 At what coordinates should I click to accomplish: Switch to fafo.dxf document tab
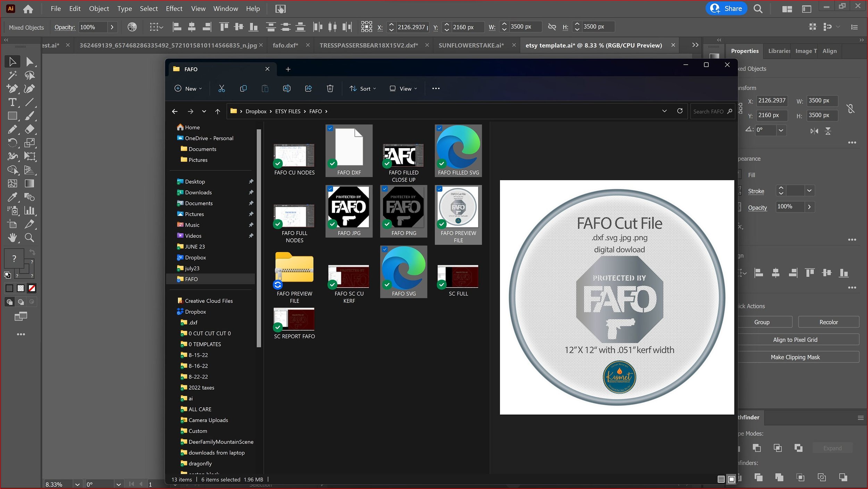tap(285, 45)
